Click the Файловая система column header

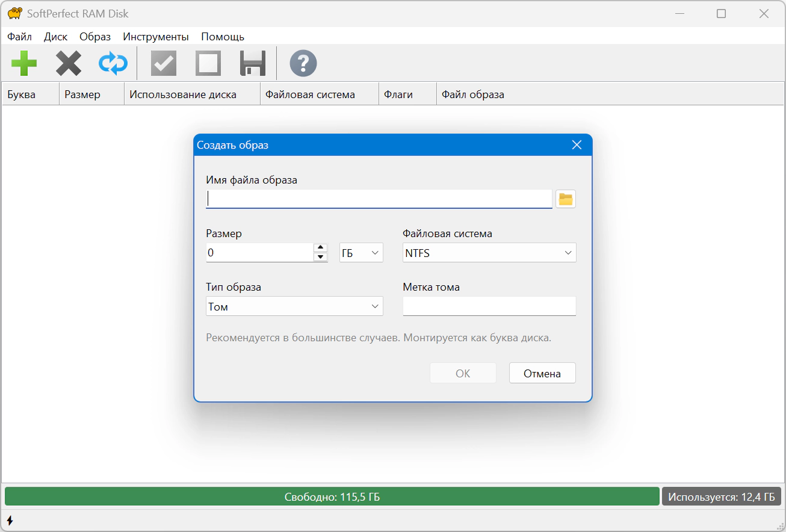point(320,94)
